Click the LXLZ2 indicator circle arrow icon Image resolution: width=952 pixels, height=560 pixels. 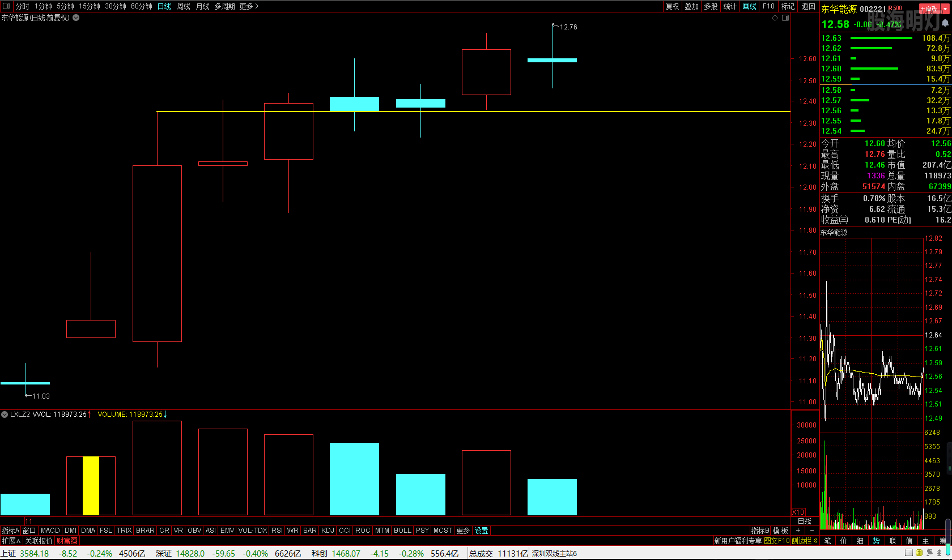pyautogui.click(x=5, y=414)
